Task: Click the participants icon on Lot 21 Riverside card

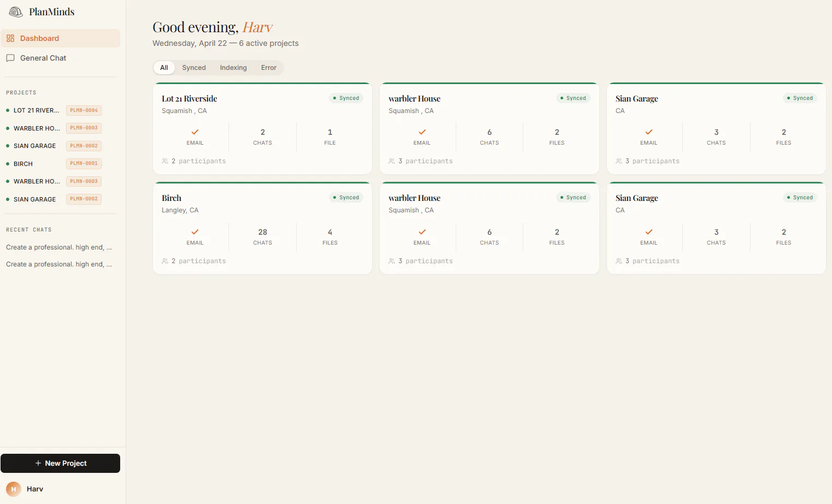Action: tap(165, 161)
